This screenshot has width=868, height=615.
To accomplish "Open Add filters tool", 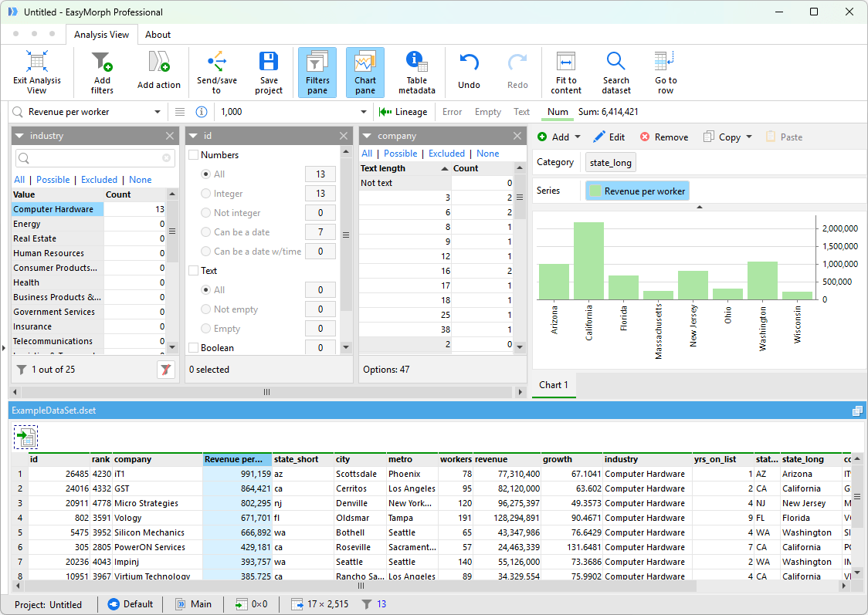I will click(x=102, y=62).
